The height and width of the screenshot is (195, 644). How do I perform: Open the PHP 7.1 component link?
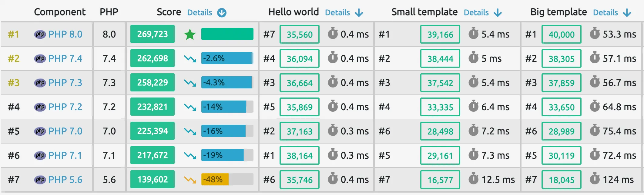[65, 155]
